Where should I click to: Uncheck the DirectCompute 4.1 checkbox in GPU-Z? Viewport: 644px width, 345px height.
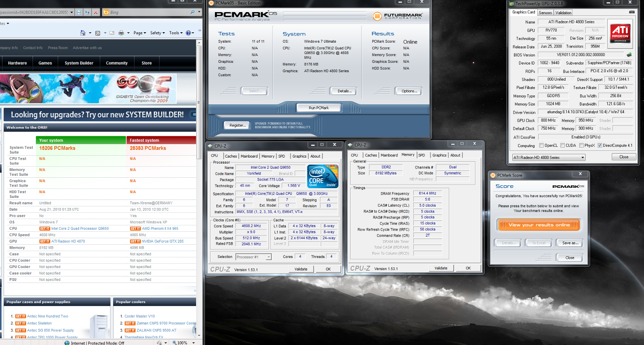coord(600,145)
